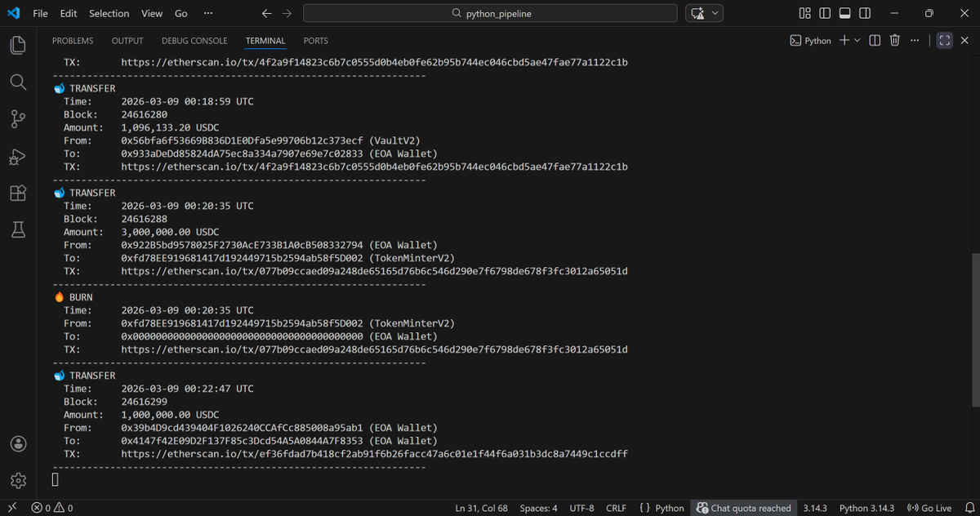Open the Extensions view
The image size is (980, 516).
click(x=19, y=193)
